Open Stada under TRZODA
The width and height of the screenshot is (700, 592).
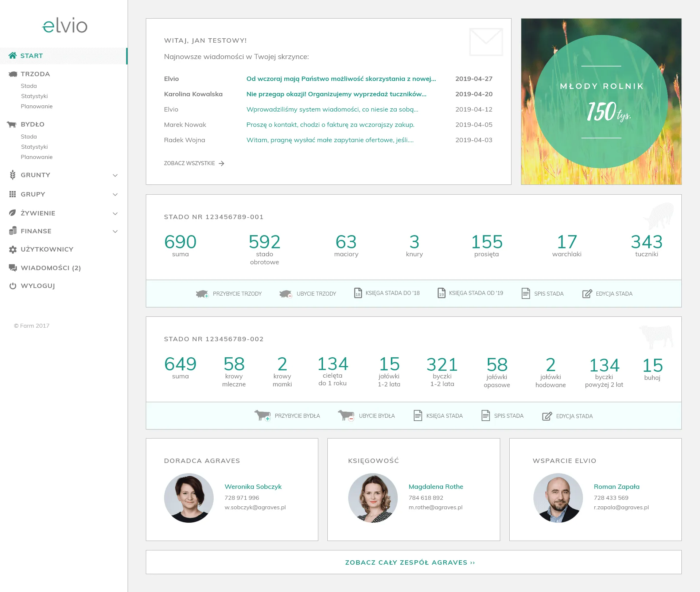point(29,86)
